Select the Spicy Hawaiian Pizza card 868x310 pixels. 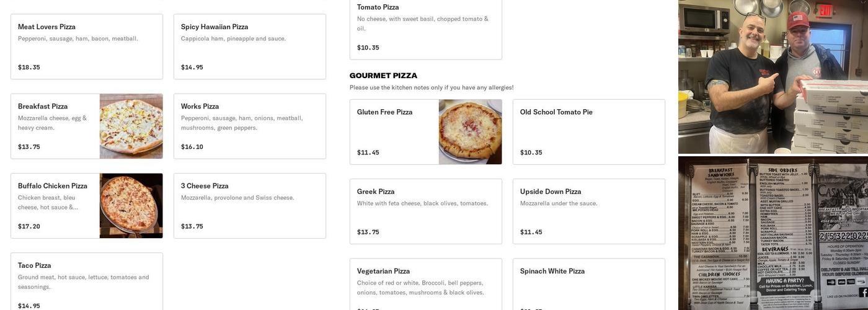point(249,46)
